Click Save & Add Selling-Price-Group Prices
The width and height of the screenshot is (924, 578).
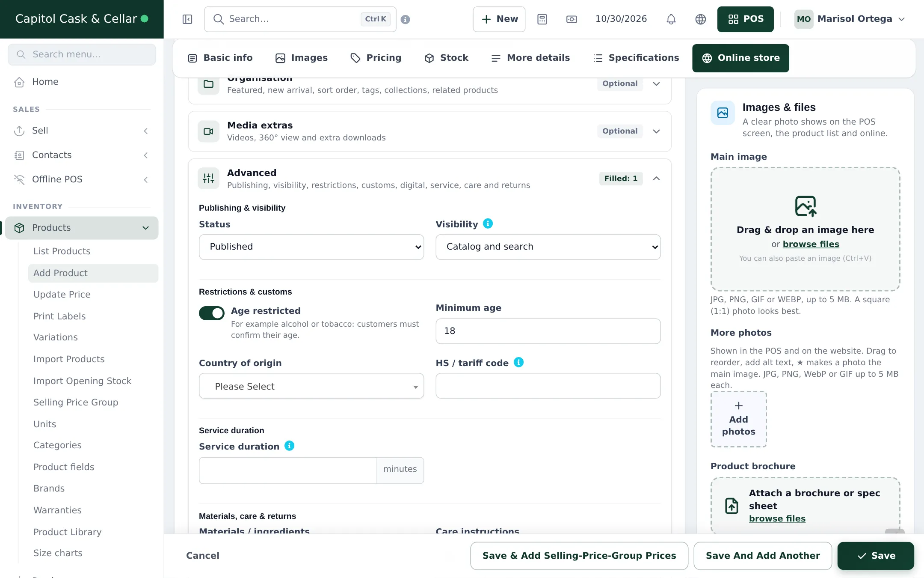579,556
